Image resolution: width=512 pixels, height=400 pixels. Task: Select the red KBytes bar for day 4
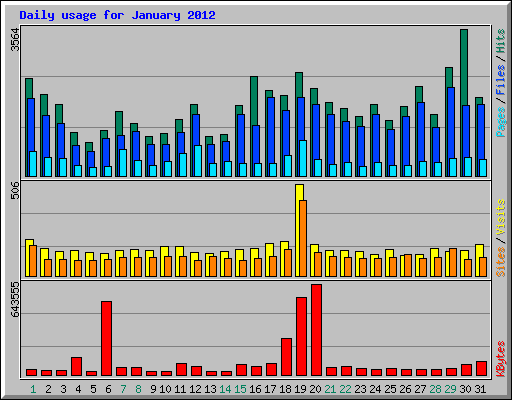(76, 367)
